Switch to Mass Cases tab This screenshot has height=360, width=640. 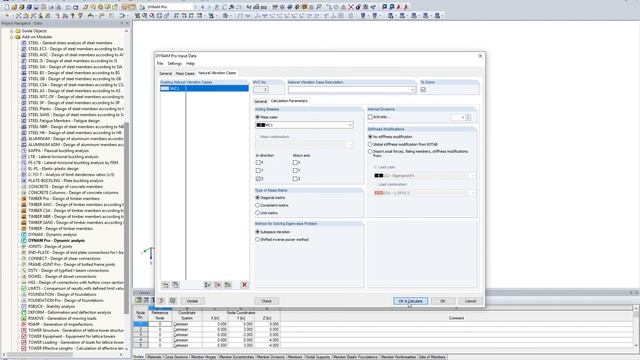(x=185, y=73)
